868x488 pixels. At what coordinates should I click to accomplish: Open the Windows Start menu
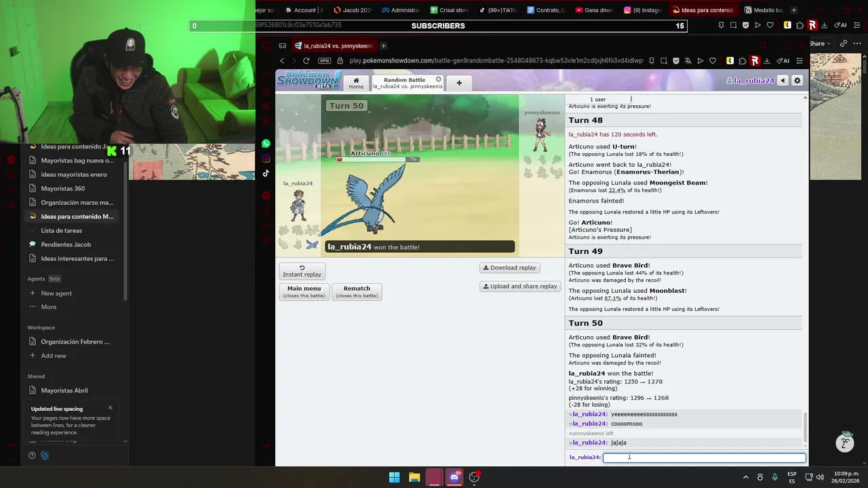[x=394, y=477]
